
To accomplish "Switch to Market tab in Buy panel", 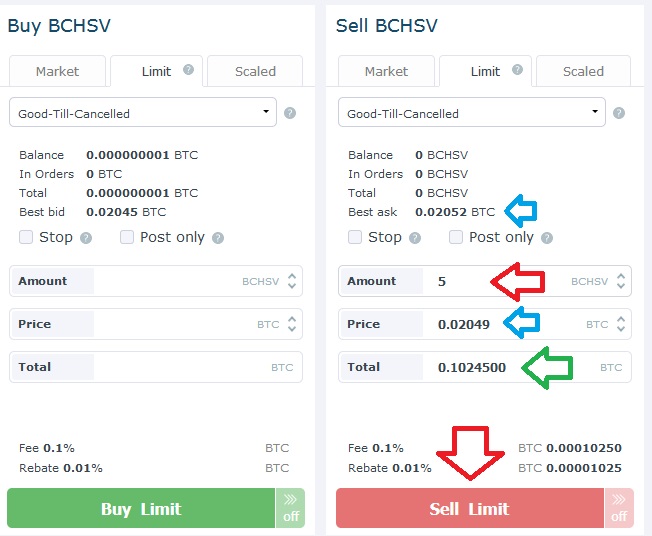I will coord(57,71).
